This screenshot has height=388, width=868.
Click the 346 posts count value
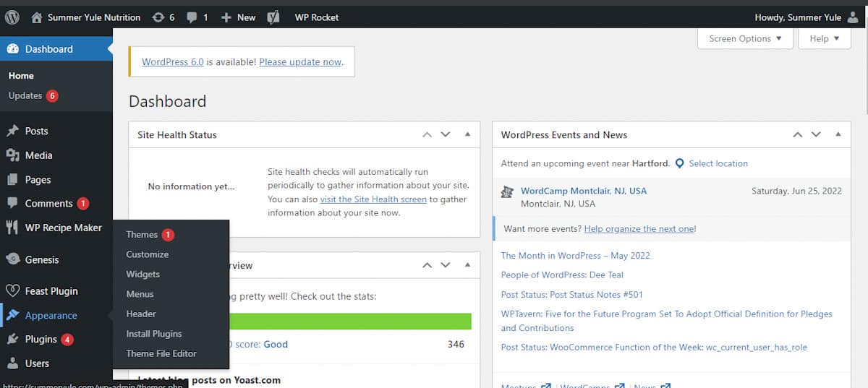click(x=456, y=344)
